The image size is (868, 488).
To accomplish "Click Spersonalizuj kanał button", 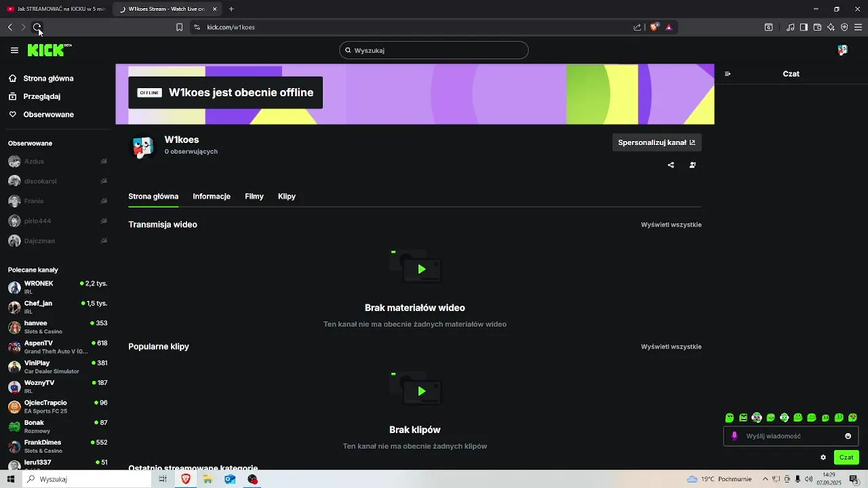I will [x=656, y=142].
